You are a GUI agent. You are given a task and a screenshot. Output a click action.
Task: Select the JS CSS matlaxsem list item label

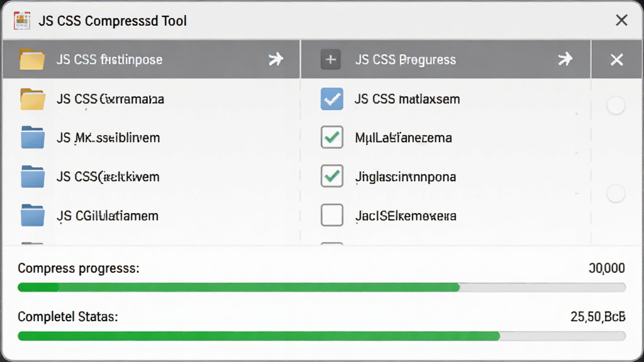coord(407,99)
